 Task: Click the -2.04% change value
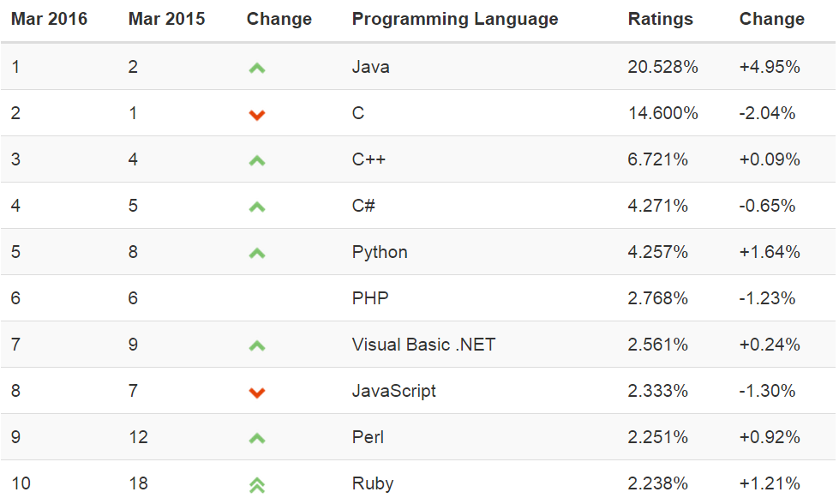pyautogui.click(x=767, y=113)
